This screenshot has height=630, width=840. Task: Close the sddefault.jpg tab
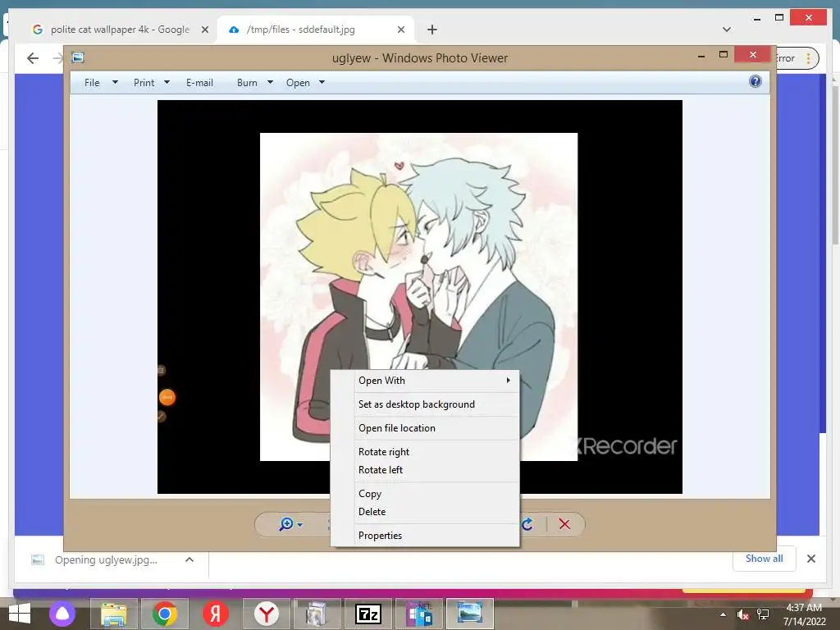click(x=400, y=30)
